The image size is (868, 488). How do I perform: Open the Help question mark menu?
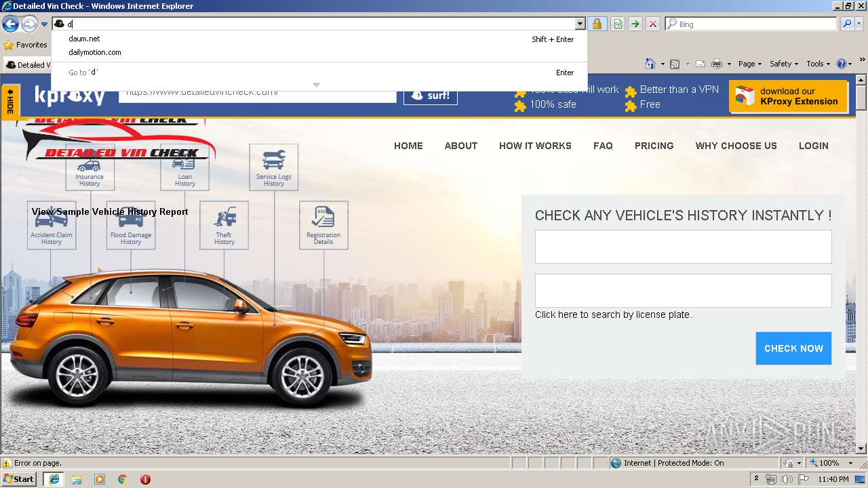tap(844, 64)
